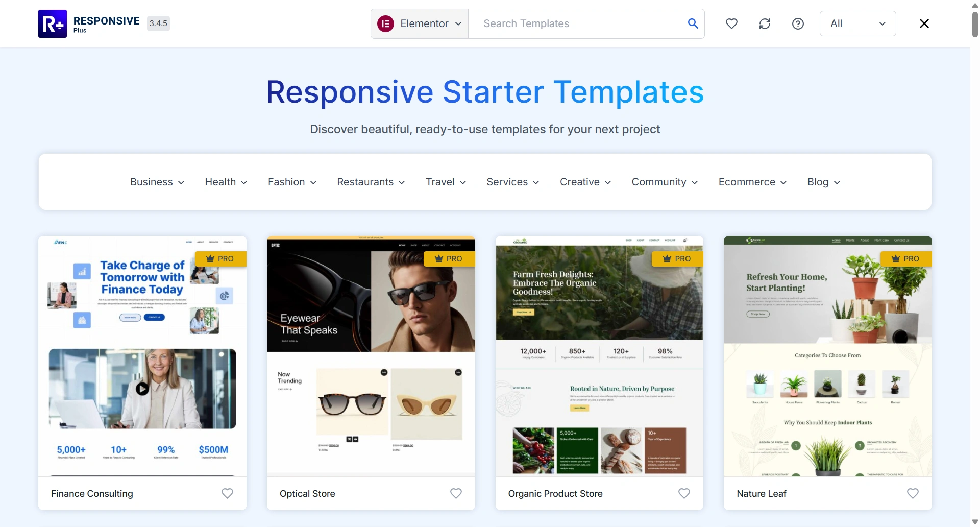The image size is (980, 527).
Task: Open the Optical Store template preview
Action: click(x=371, y=356)
